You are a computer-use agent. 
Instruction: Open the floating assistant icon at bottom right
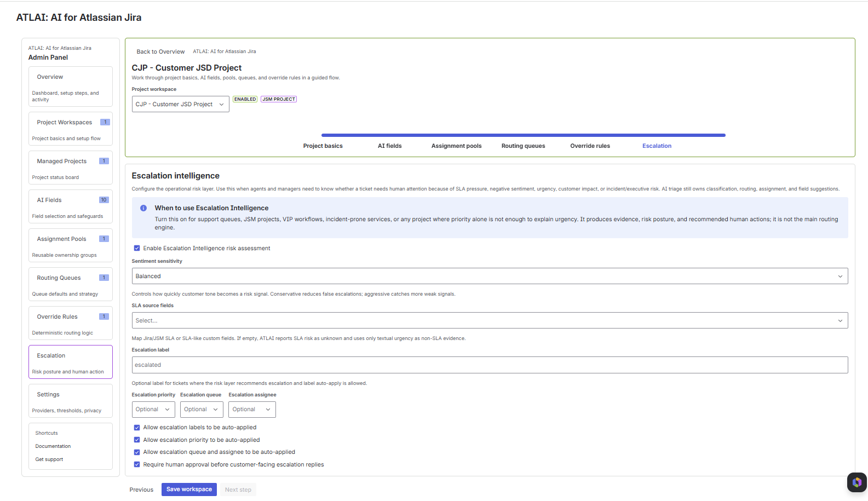tap(856, 482)
